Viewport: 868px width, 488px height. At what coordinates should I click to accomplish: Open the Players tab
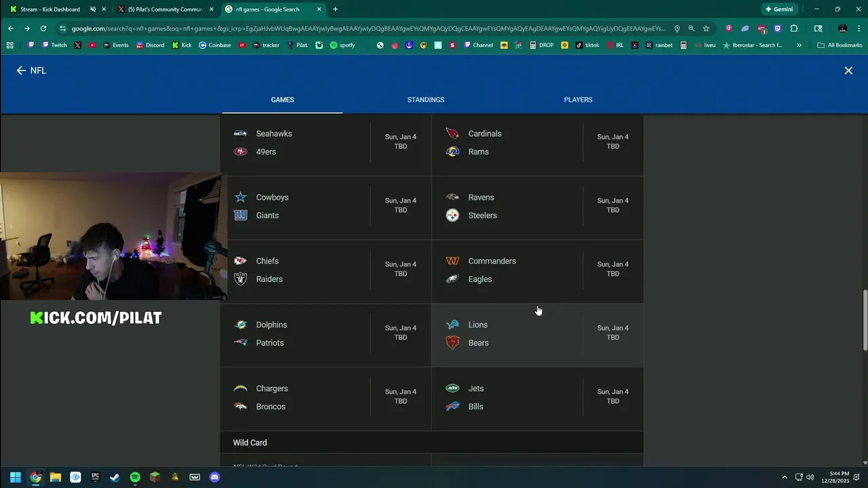point(578,100)
